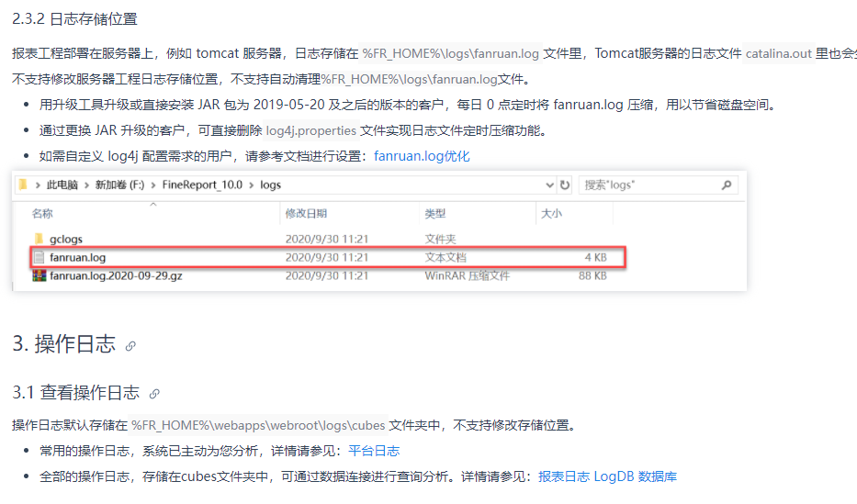Click the fanruan.log text document icon
Image resolution: width=857 pixels, height=504 pixels.
pos(39,257)
